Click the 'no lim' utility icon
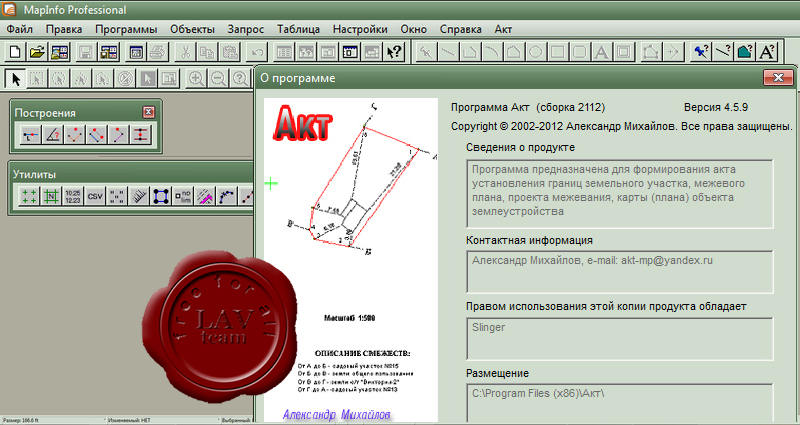Screen dimensions: 800x425 click(183, 196)
